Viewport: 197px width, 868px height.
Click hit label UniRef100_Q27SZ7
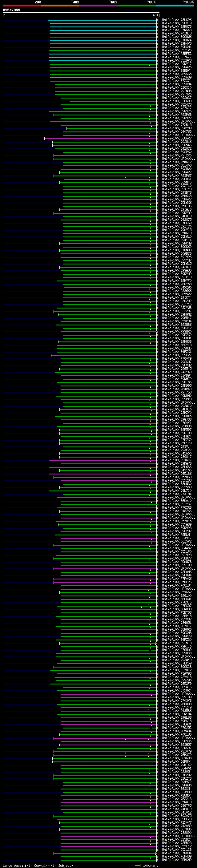coord(177,108)
